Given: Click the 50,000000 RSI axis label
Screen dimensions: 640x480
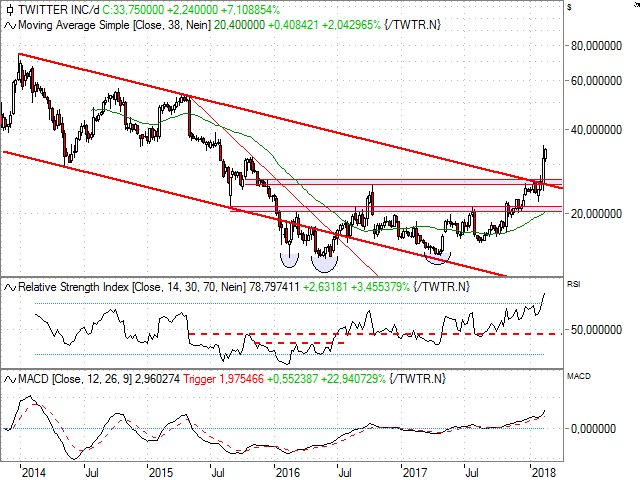Looking at the screenshot, I should [596, 330].
